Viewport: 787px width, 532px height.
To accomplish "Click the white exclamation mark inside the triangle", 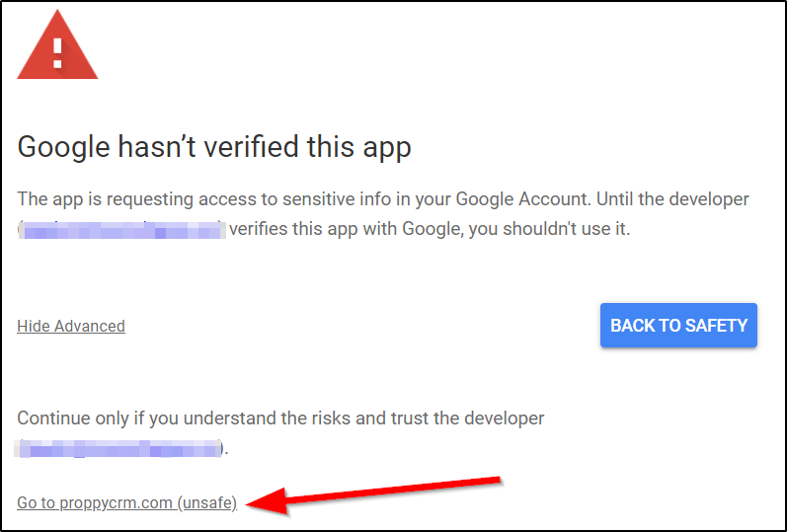I will tap(57, 49).
